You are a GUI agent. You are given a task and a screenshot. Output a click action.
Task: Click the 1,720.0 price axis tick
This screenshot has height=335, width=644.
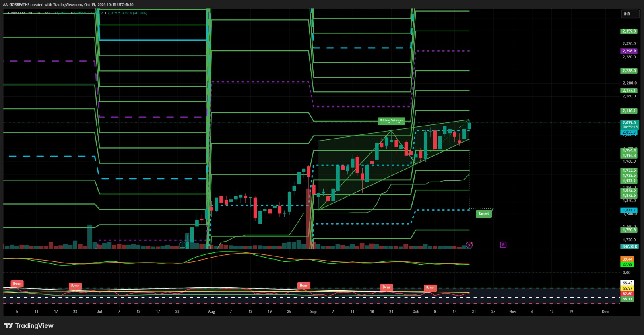pyautogui.click(x=629, y=240)
